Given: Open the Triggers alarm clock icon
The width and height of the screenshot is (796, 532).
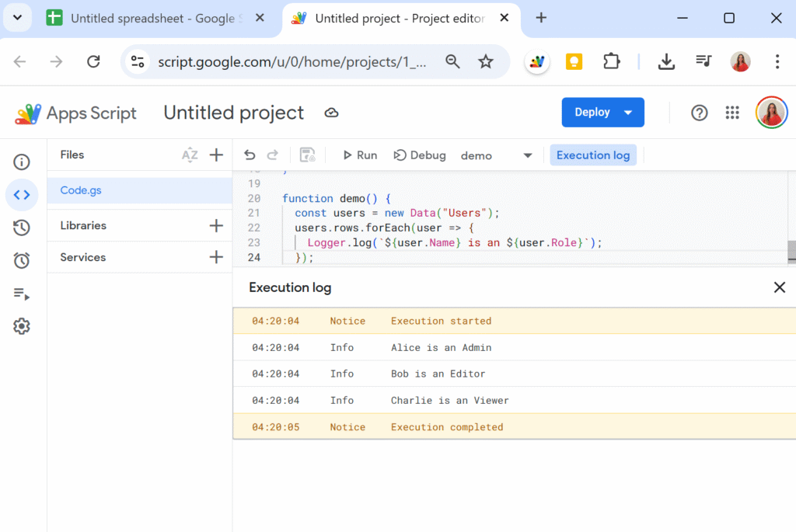Looking at the screenshot, I should coord(22,261).
